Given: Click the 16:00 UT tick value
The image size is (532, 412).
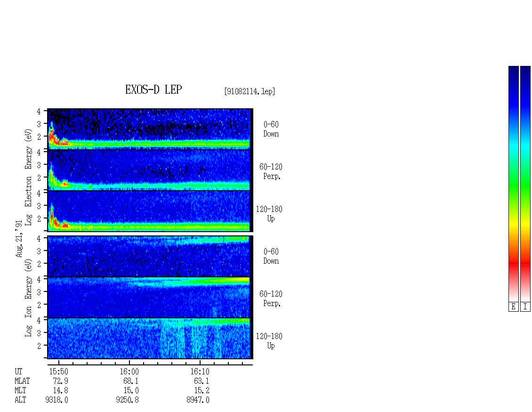Looking at the screenshot, I should coord(129,372).
